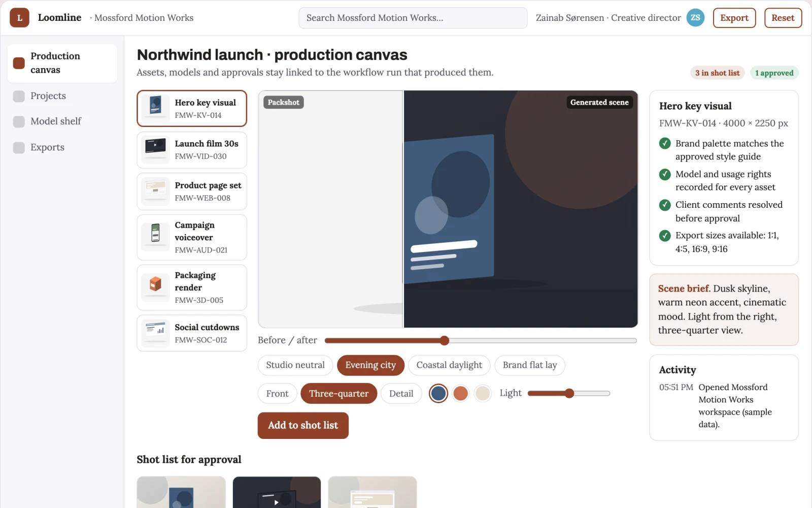The height and width of the screenshot is (508, 812).
Task: Click the 3 in shot list badge
Action: pos(717,73)
